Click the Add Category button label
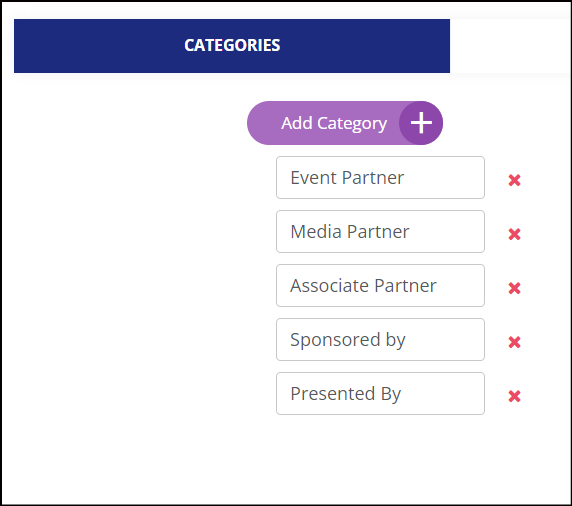This screenshot has width=572, height=506. (x=334, y=123)
